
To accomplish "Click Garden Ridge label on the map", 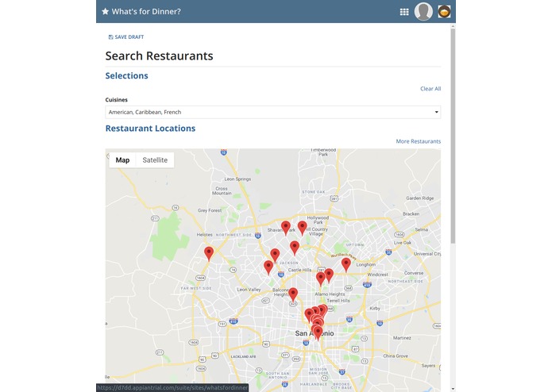I will click(419, 198).
